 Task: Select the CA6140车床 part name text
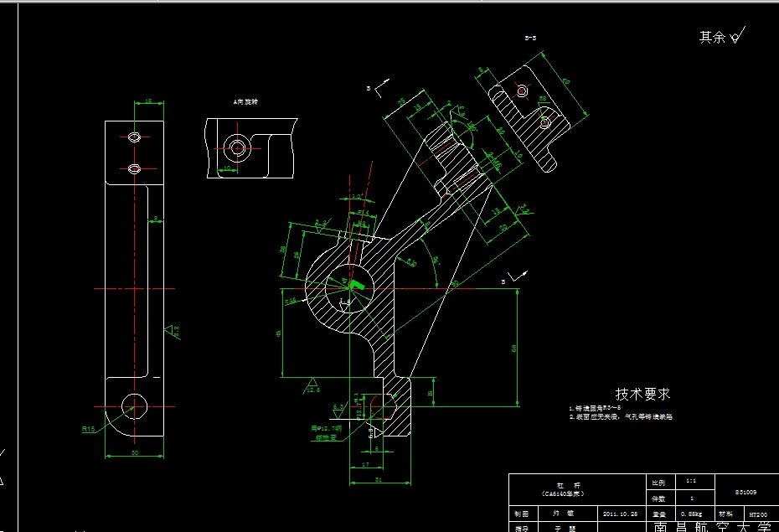563,493
